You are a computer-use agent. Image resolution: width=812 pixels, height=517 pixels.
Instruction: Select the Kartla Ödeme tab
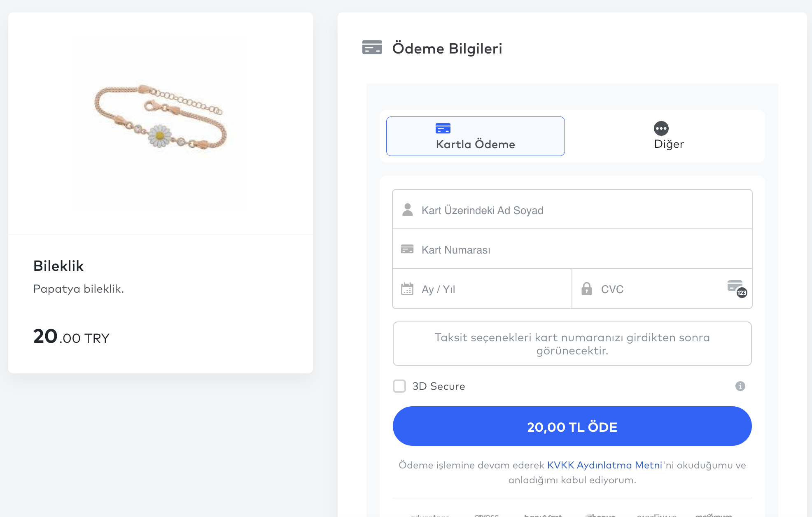click(x=475, y=136)
